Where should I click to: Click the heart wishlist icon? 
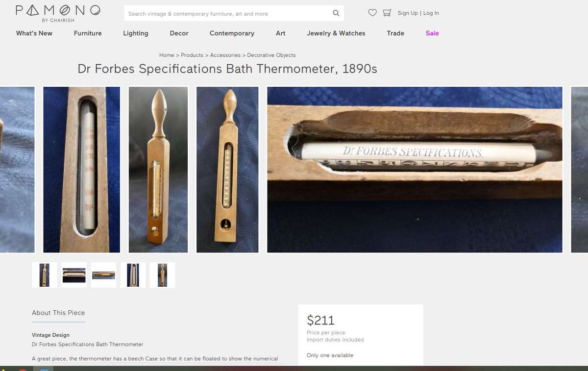click(x=372, y=13)
